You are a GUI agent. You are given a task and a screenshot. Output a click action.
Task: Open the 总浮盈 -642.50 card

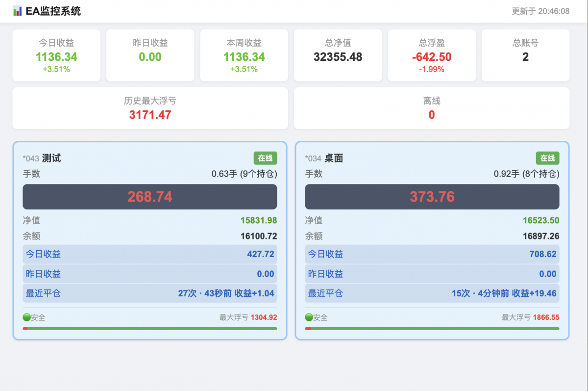pyautogui.click(x=432, y=55)
